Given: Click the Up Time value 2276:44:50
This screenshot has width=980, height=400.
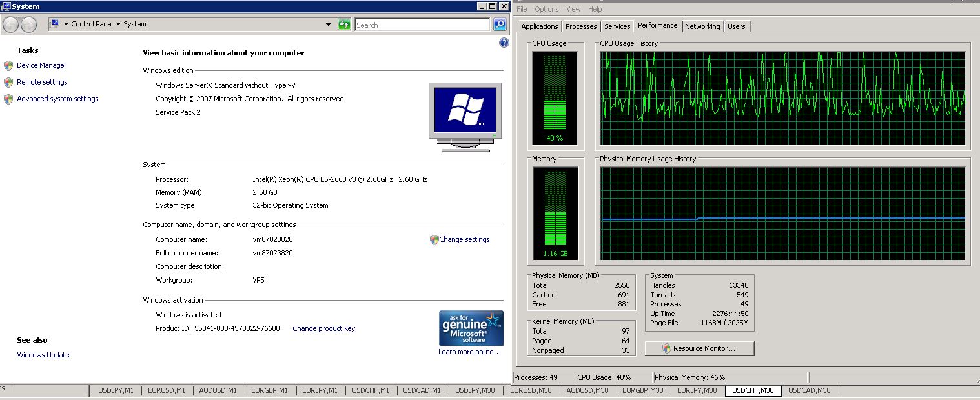Looking at the screenshot, I should 729,314.
